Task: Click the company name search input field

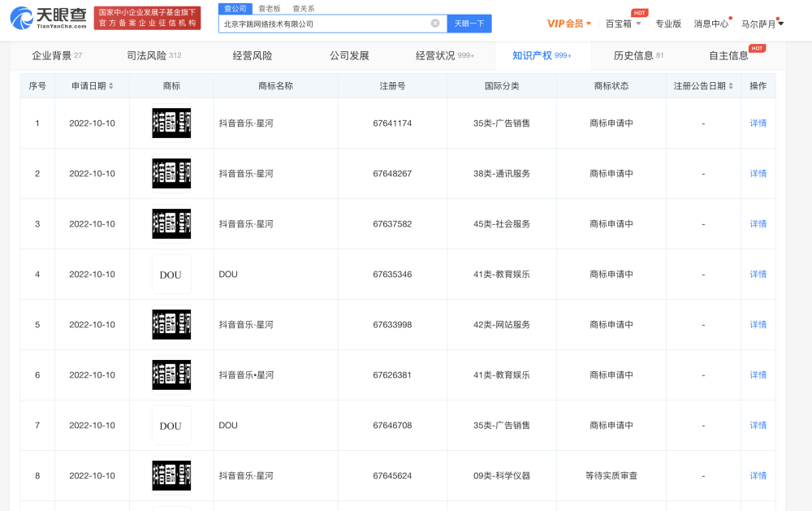Action: (325, 24)
